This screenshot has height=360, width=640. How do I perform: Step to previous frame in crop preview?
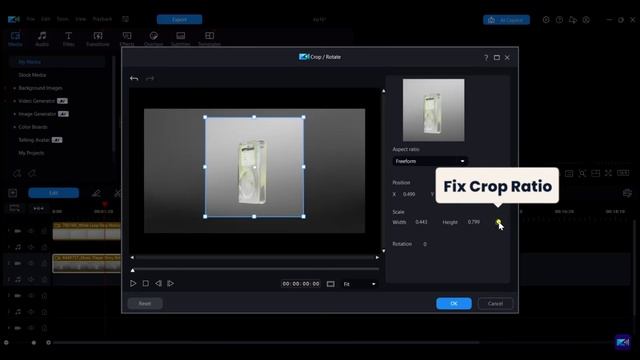tap(158, 283)
